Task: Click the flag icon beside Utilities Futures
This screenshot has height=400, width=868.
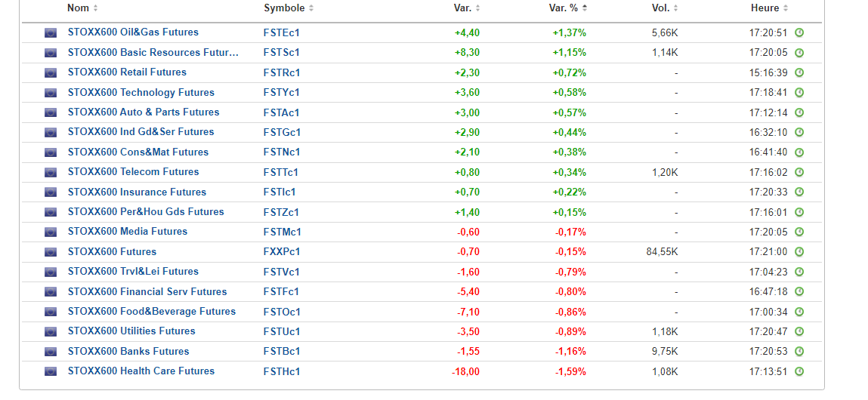Action: point(51,331)
